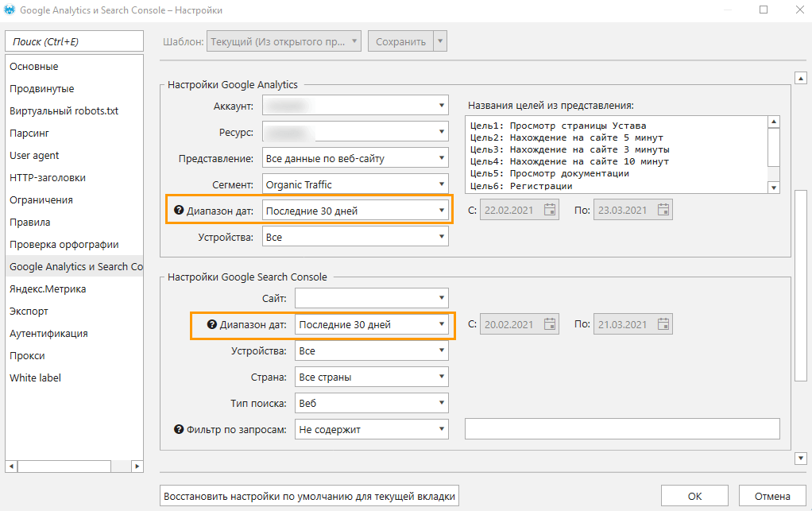The width and height of the screenshot is (812, 511).
Task: Open Аутентификация settings section
Action: (x=74, y=334)
